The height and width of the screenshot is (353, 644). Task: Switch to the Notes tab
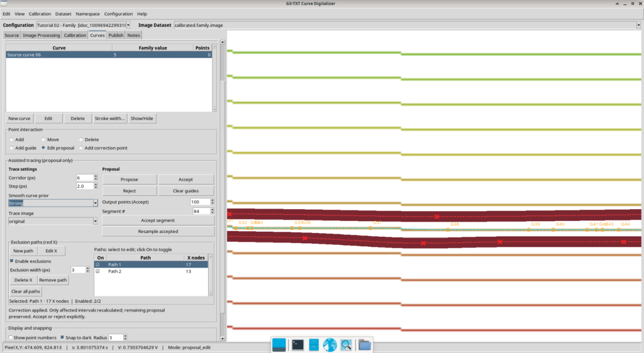(133, 35)
